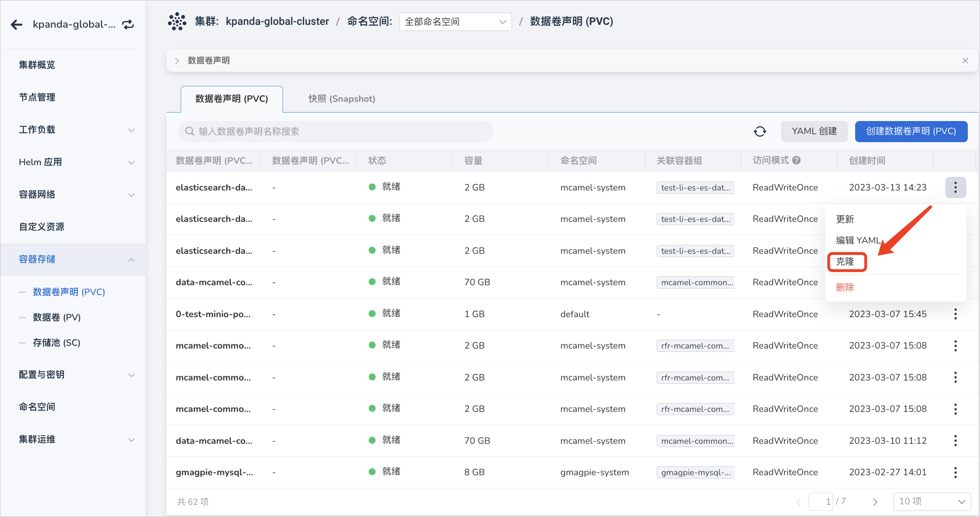Click the PVC name search field
Image resolution: width=980 pixels, height=517 pixels.
336,131
